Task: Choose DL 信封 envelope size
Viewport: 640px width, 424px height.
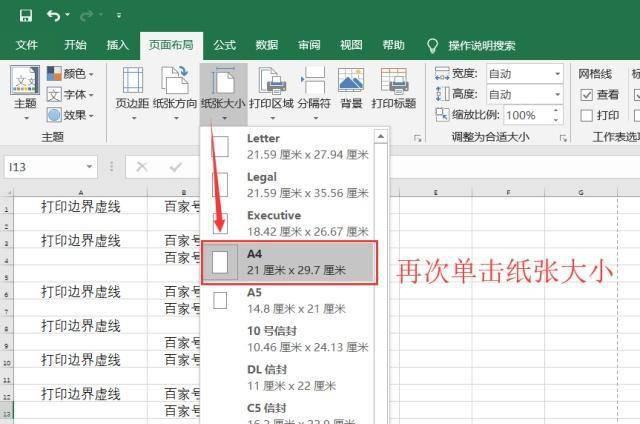Action: point(288,377)
